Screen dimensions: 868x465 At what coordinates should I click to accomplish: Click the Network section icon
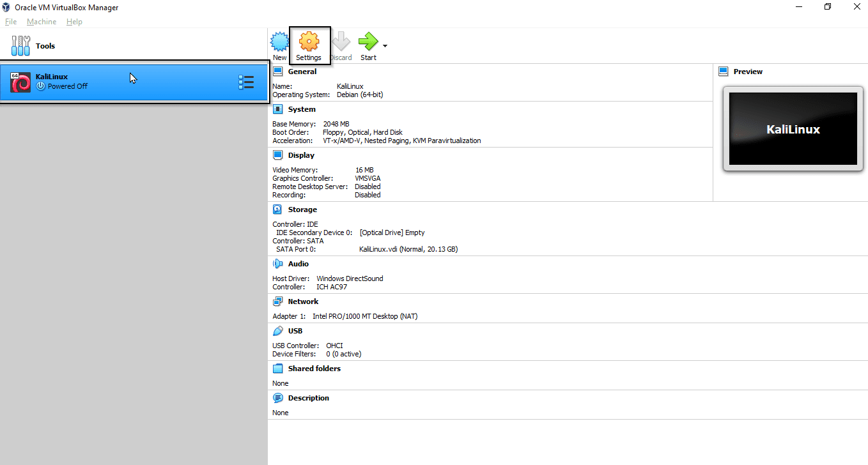click(x=277, y=301)
